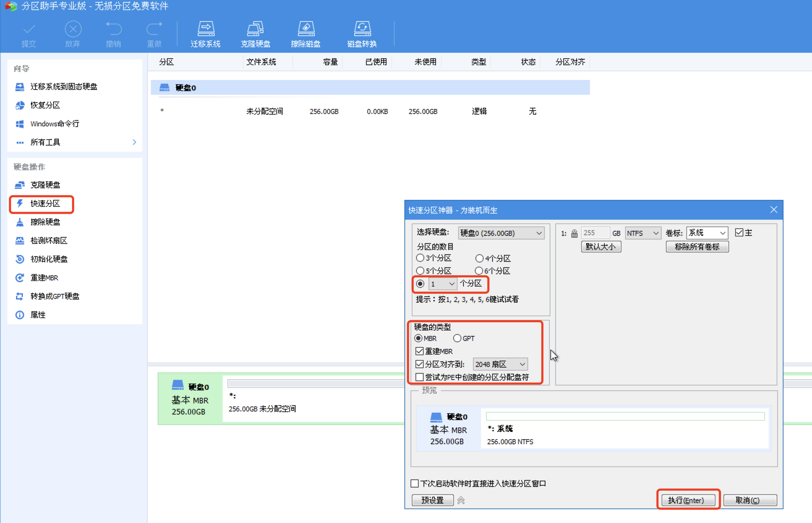This screenshot has height=523, width=812.
Task: Enable 尝试为PE中创建的分区分配盘符 checkbox
Action: tap(419, 377)
